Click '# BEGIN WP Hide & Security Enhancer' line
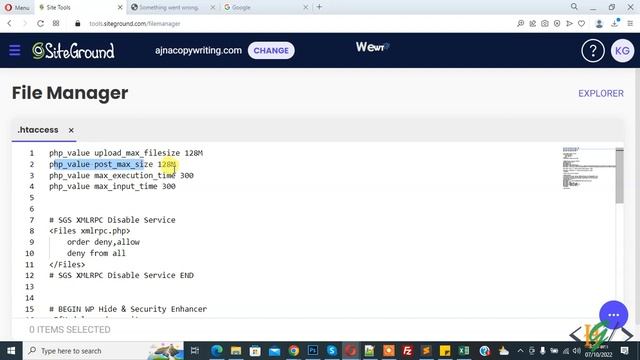This screenshot has height=360, width=640. click(128, 309)
